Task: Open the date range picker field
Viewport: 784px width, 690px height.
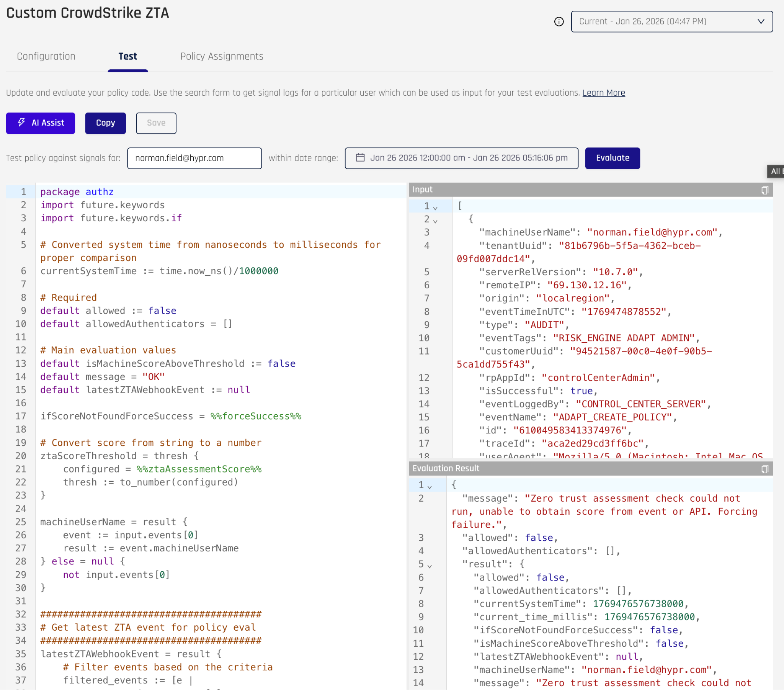Action: coord(461,158)
